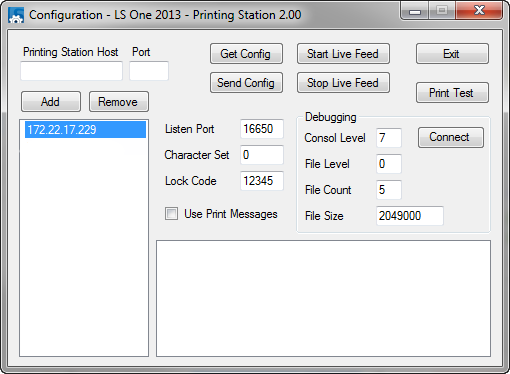Click the Get Config button
Image resolution: width=510 pixels, height=374 pixels.
point(246,54)
